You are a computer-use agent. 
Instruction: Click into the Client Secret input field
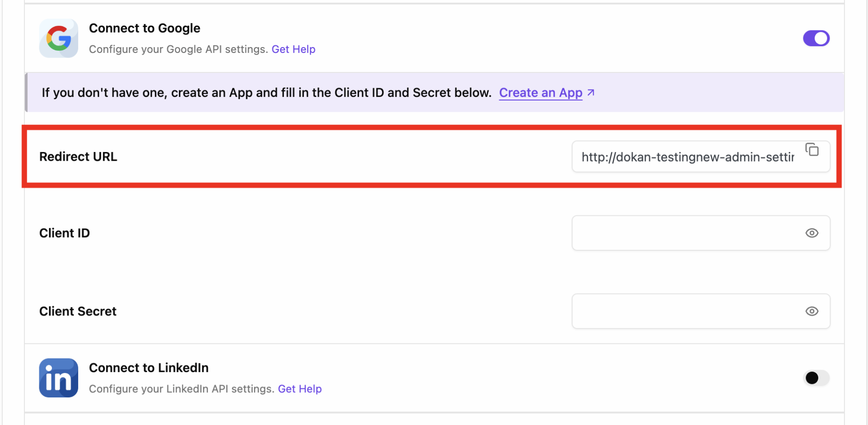coord(701,311)
